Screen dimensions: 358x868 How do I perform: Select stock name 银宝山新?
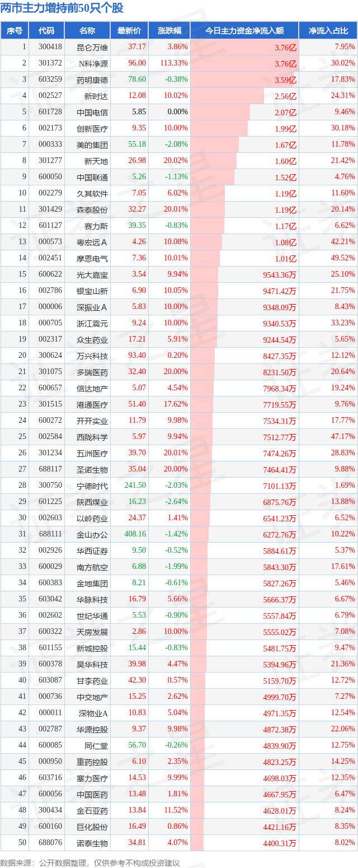tap(92, 291)
